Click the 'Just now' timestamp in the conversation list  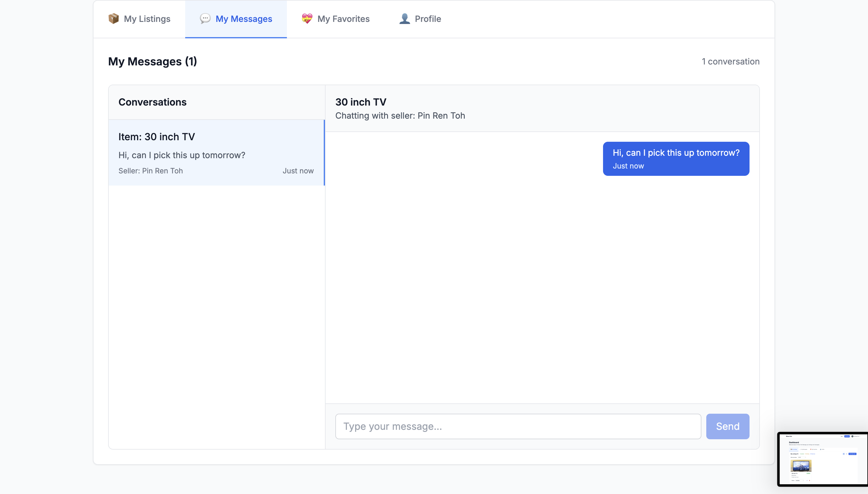coord(298,171)
